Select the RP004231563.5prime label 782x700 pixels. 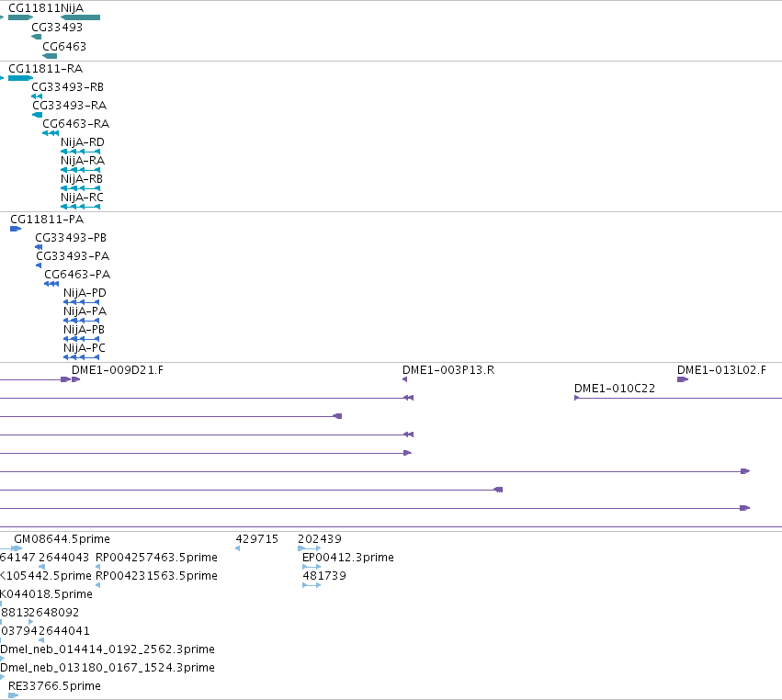(156, 576)
